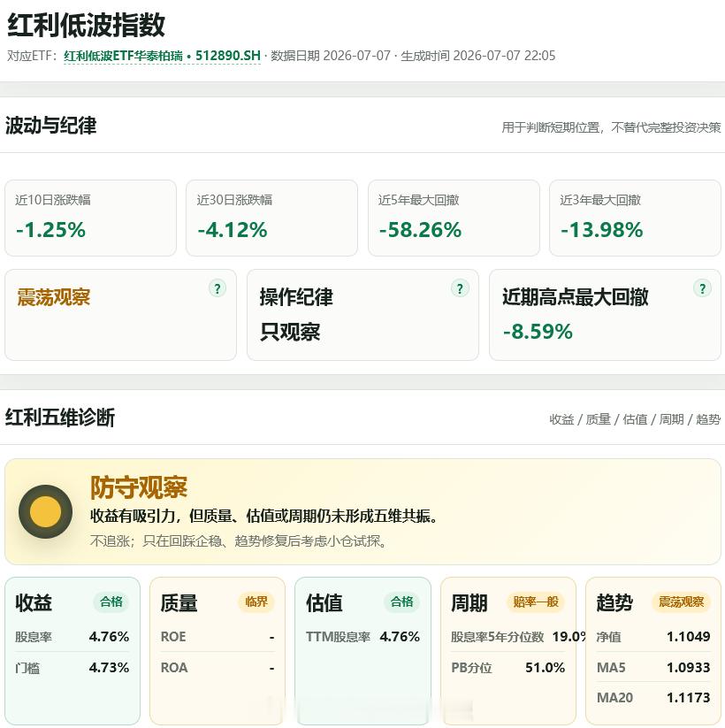
Task: Click the 防守观察 diagnosis heading
Action: [139, 487]
